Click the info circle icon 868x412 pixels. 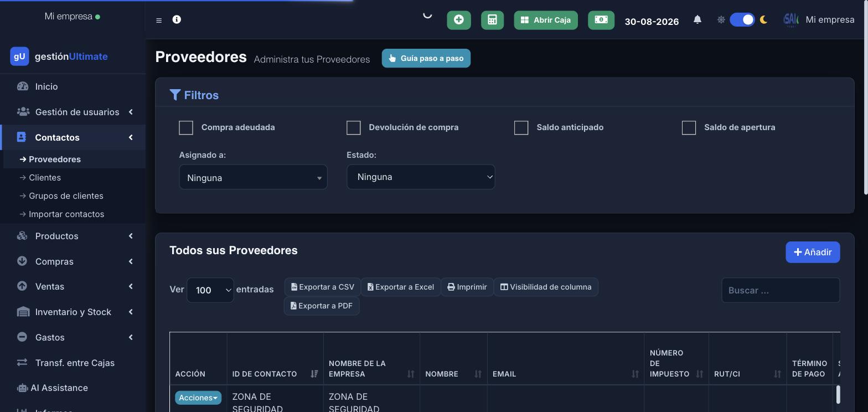pos(177,19)
